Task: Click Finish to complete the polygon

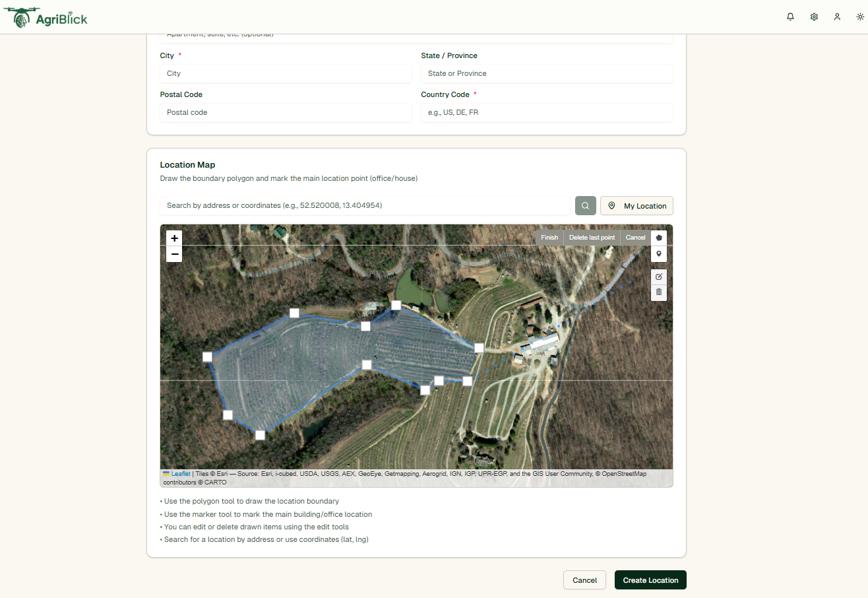Action: pyautogui.click(x=549, y=237)
